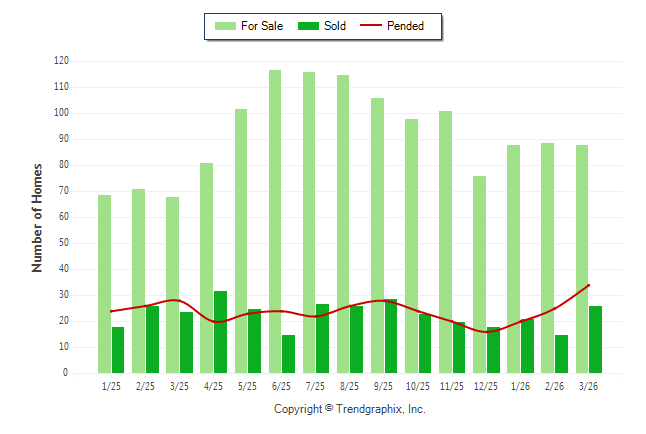Click the Copyright Trendgraphix, Inc. text
Screen dimensions: 646x434
[350, 409]
